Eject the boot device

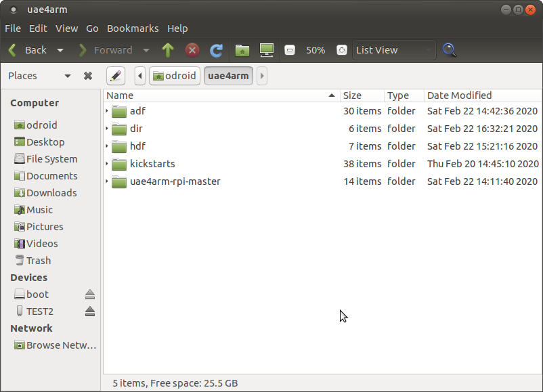(x=90, y=295)
